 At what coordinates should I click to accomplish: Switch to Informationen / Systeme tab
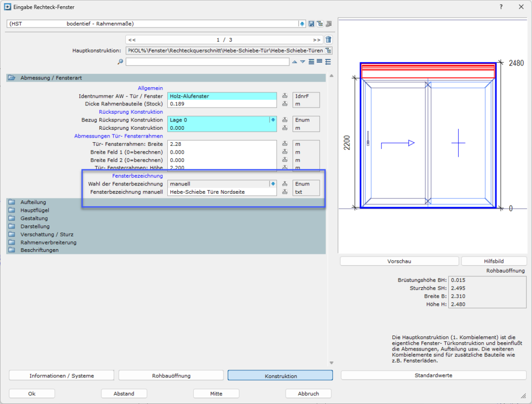coord(61,375)
